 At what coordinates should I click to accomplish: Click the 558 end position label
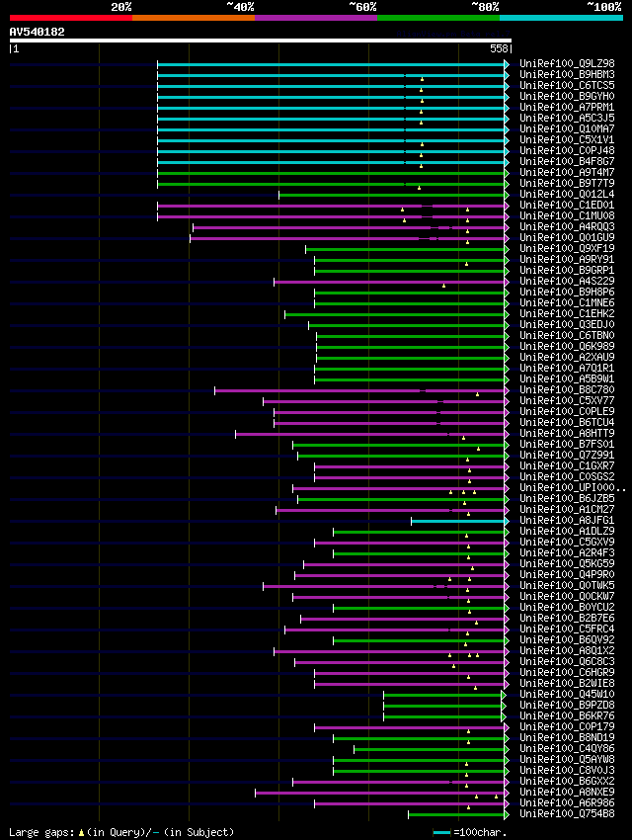[499, 48]
